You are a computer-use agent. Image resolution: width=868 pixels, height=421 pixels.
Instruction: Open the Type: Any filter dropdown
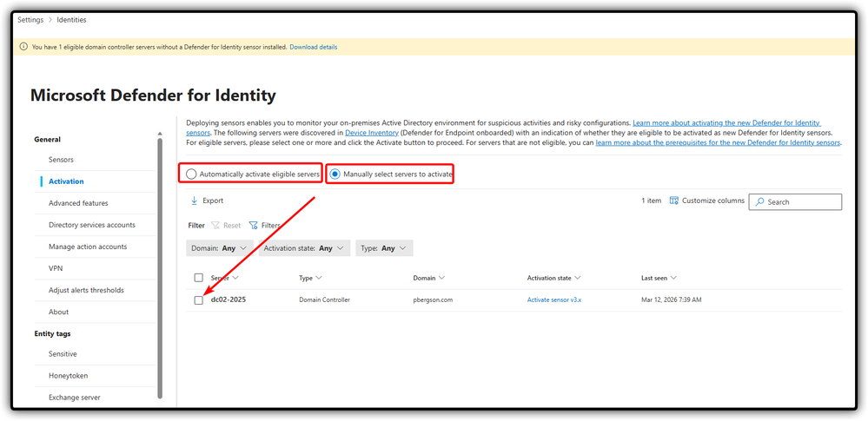384,248
